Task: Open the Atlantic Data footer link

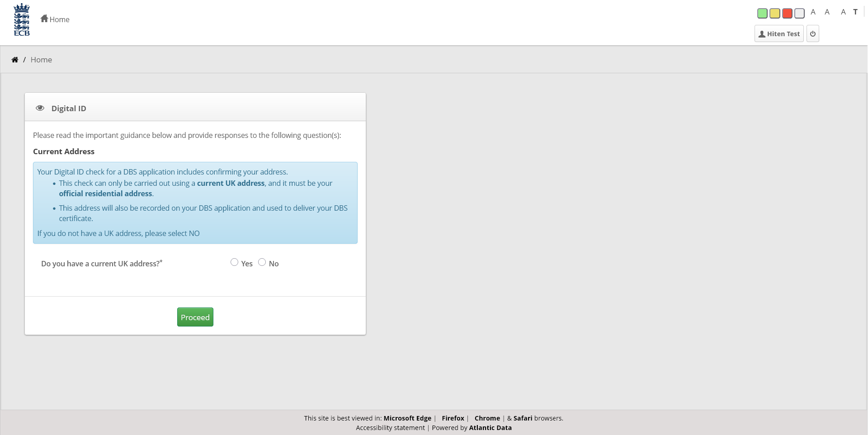Action: pyautogui.click(x=490, y=428)
